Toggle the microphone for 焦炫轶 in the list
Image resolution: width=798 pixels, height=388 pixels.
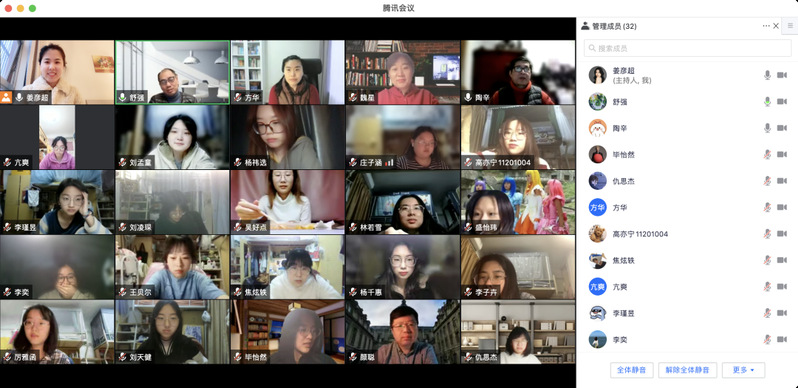pyautogui.click(x=767, y=260)
